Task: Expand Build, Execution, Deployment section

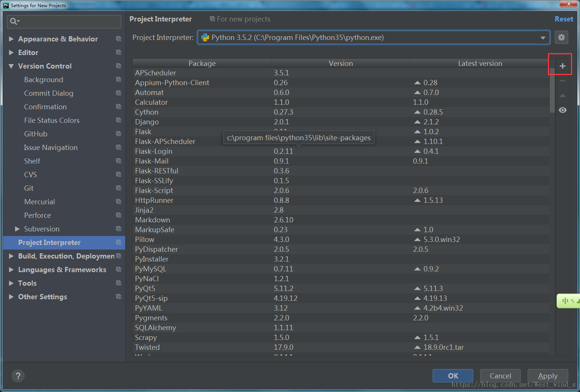Action: pos(11,256)
